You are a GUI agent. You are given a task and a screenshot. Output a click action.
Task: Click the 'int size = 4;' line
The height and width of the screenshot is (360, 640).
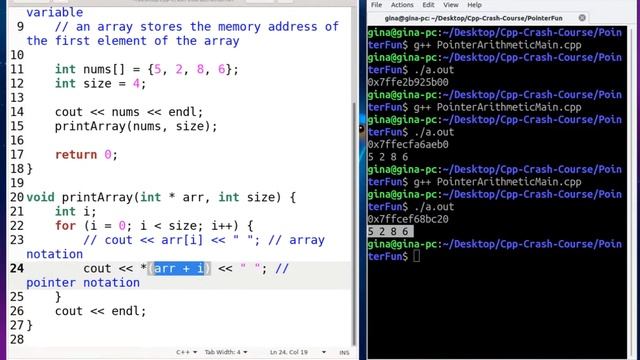(100, 84)
